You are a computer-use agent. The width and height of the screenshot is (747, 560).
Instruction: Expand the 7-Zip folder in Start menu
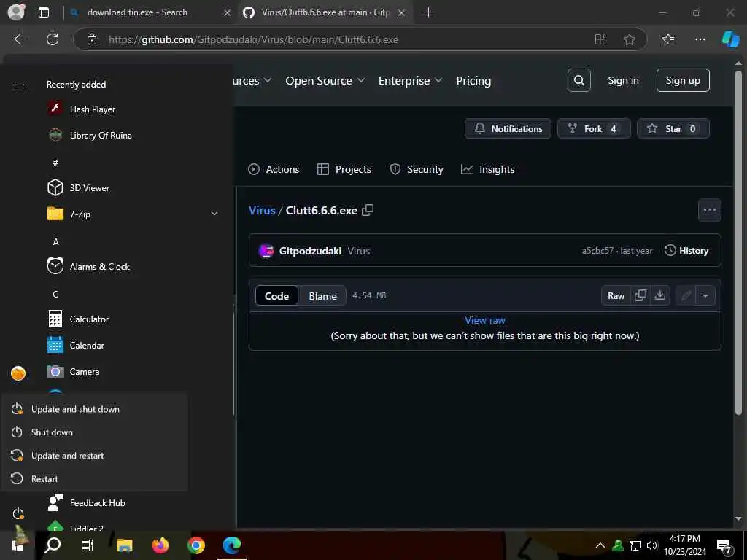tap(214, 214)
